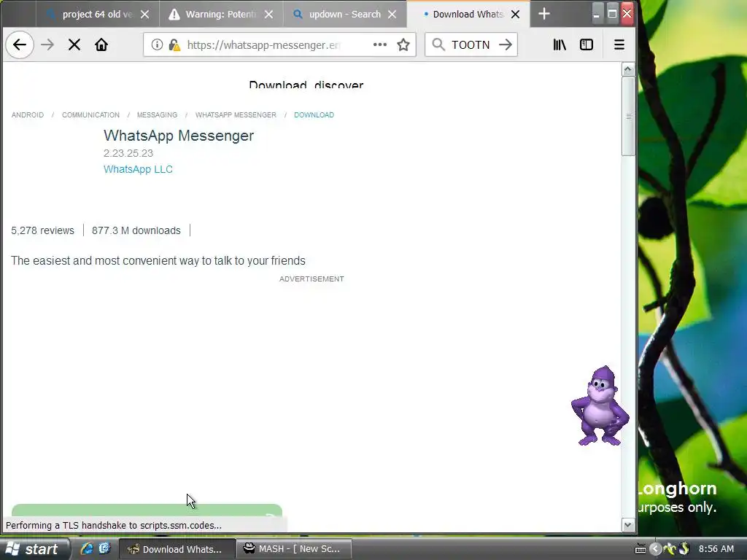Click the purple BonziBuddy gorilla
Viewport: 747px width, 560px height.
(x=600, y=405)
